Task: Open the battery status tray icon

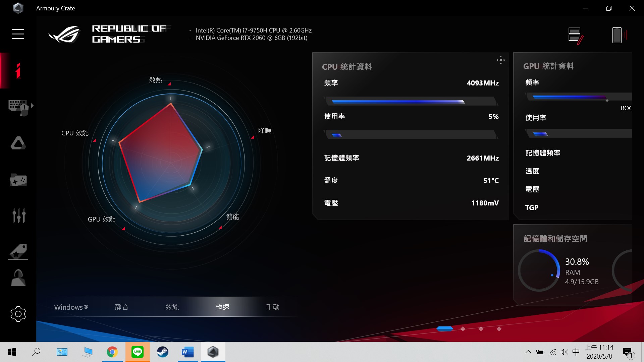Action: 540,352
